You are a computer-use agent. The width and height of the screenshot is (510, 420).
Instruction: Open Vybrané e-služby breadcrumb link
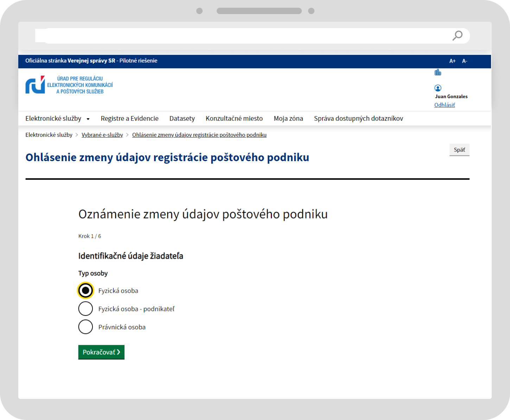[x=102, y=135]
